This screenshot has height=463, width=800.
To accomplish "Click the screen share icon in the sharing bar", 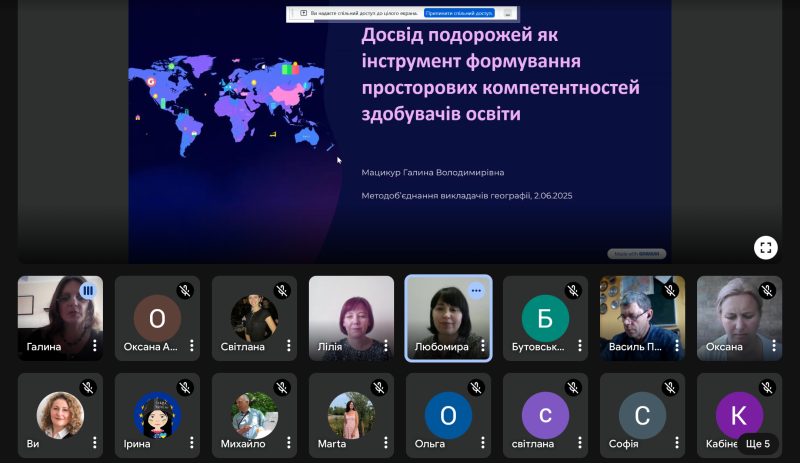I will (303, 14).
